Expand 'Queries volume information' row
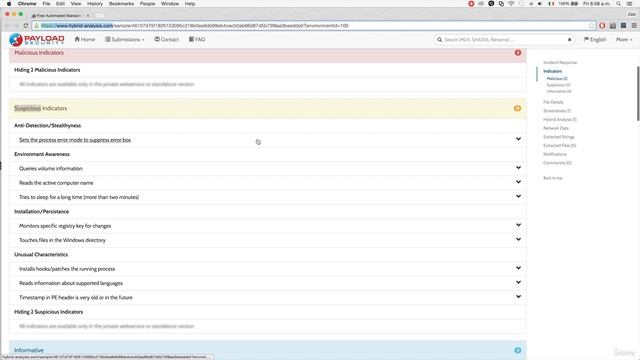The image size is (640, 360). click(x=518, y=168)
